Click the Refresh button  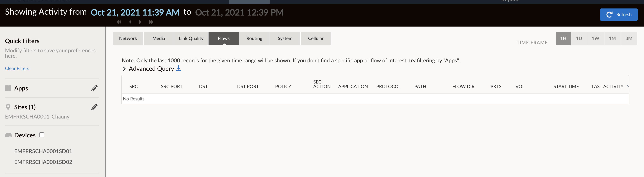point(618,14)
